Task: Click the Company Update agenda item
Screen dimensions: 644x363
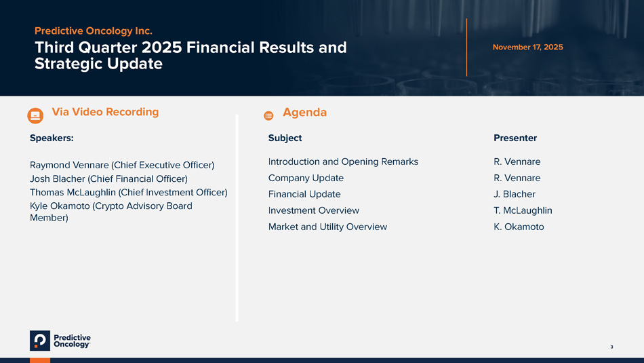Action: (x=306, y=178)
